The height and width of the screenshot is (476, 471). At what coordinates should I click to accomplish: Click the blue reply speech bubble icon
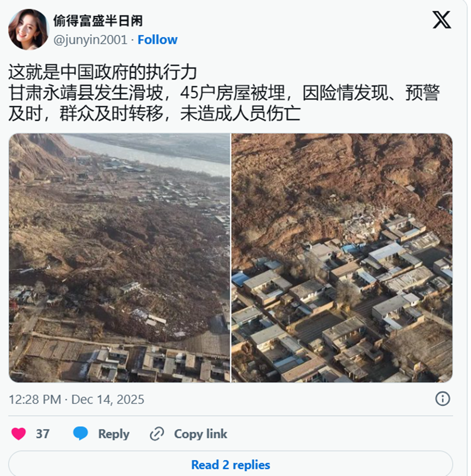pyautogui.click(x=81, y=433)
